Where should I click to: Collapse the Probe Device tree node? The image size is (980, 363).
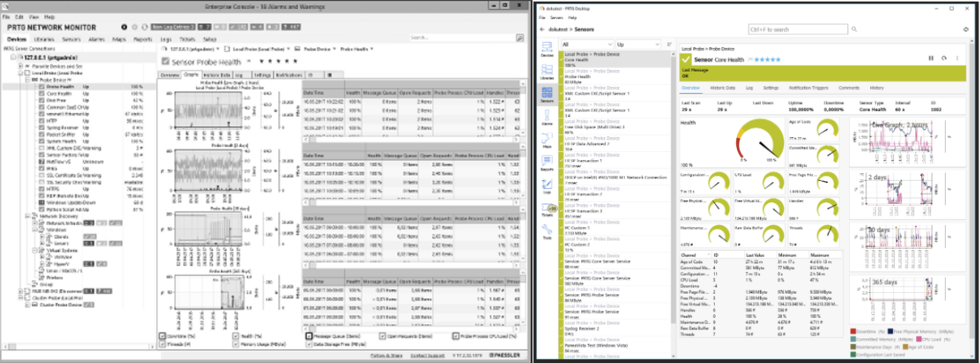click(28, 79)
